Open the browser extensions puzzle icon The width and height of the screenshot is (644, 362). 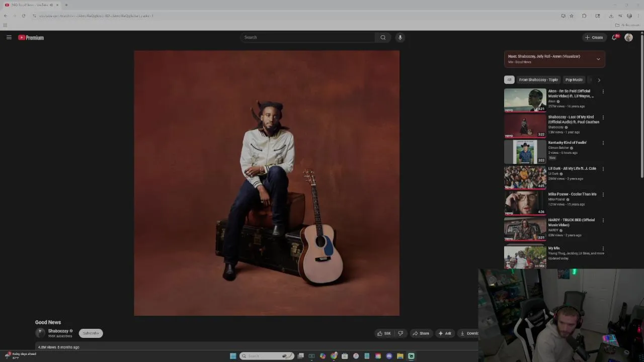(584, 16)
